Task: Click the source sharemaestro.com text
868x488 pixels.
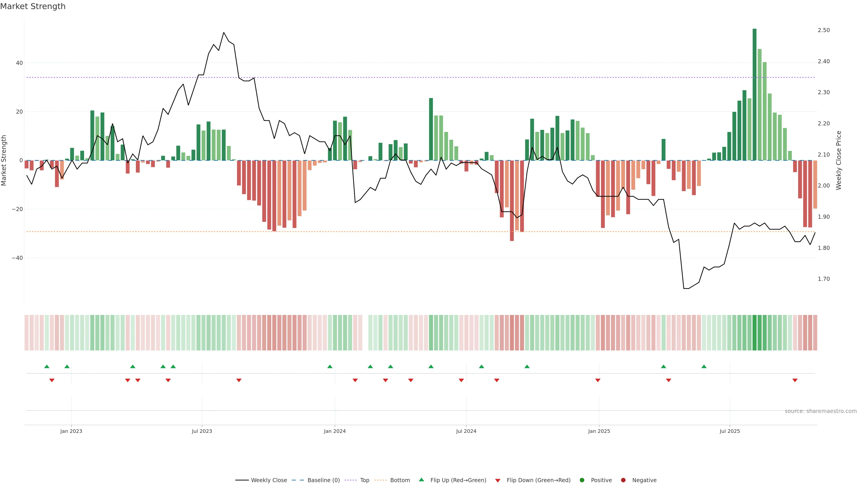Action: (821, 411)
